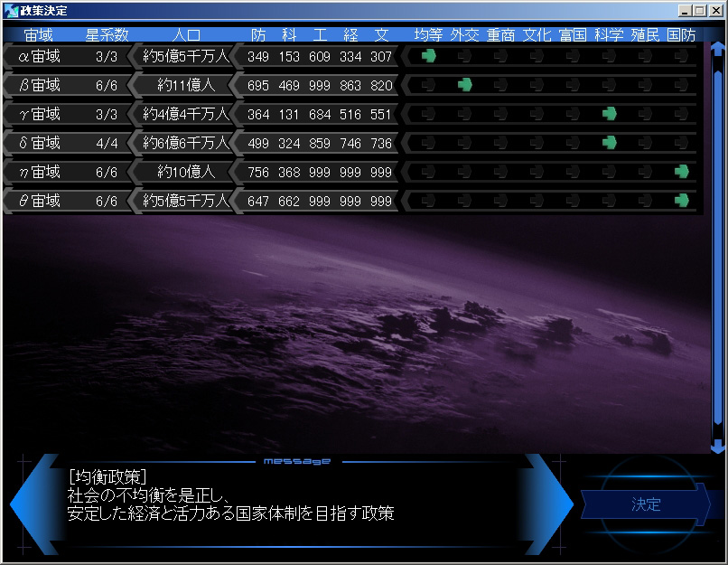Set θ宙域 policy to 科学
Image resolution: width=728 pixels, height=565 pixels.
[609, 201]
